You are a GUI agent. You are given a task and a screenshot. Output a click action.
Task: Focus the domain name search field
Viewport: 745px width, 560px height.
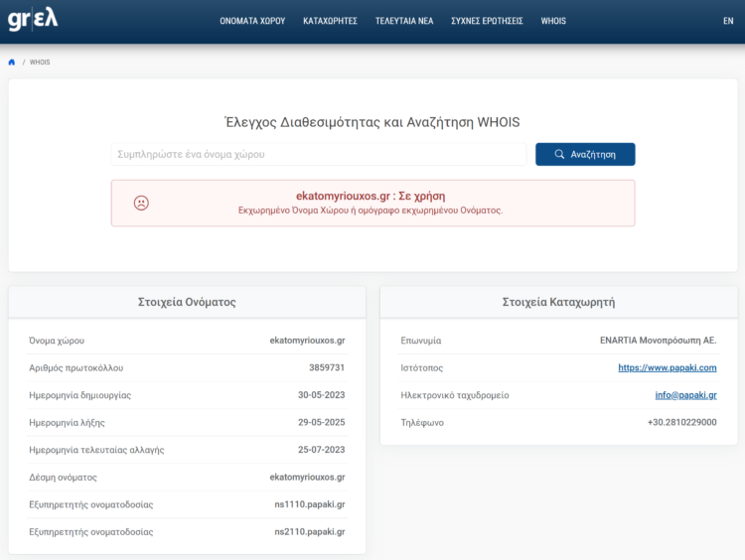(x=319, y=154)
